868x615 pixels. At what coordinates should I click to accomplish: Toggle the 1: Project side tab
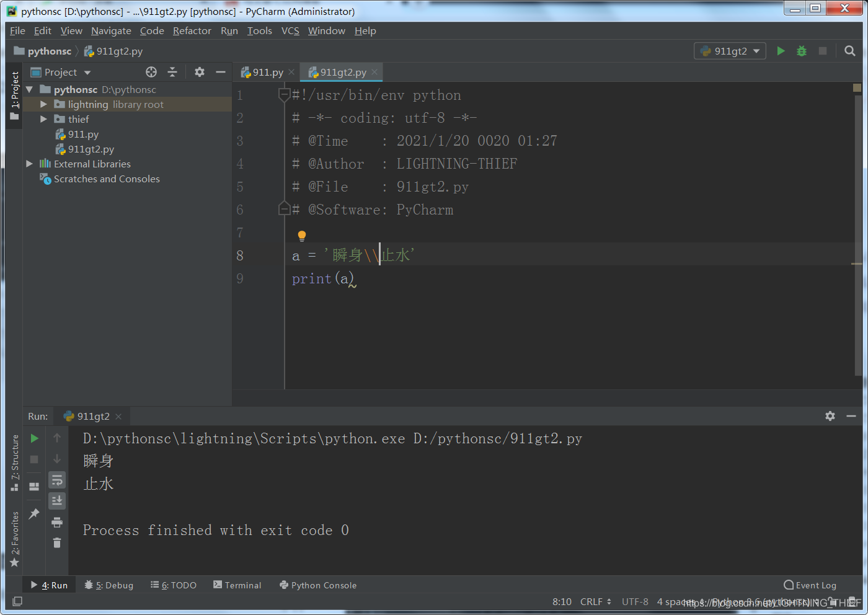point(15,95)
